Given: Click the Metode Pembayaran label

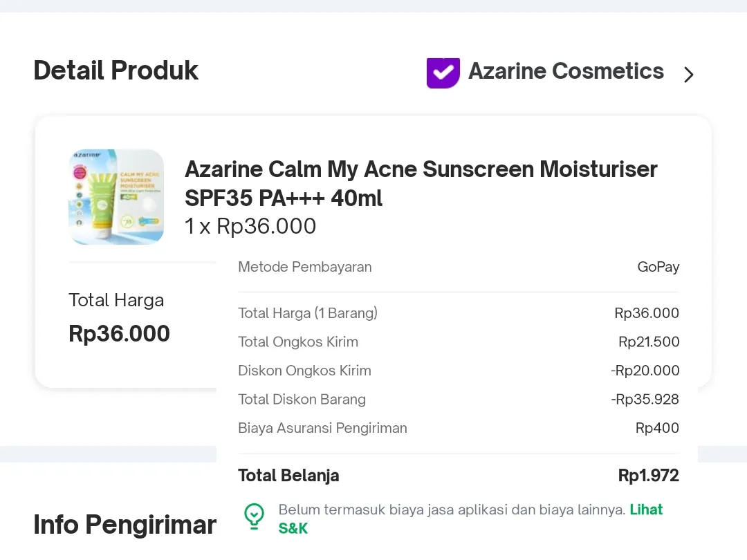Looking at the screenshot, I should coord(304,267).
